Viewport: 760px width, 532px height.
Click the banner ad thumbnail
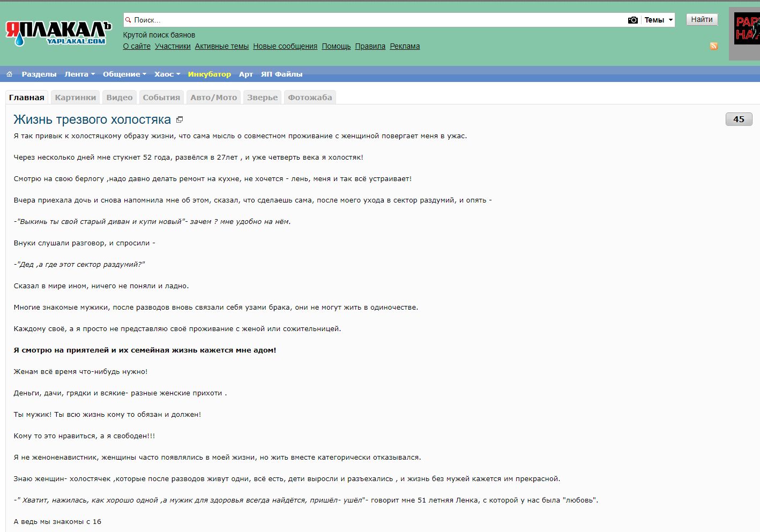(747, 28)
